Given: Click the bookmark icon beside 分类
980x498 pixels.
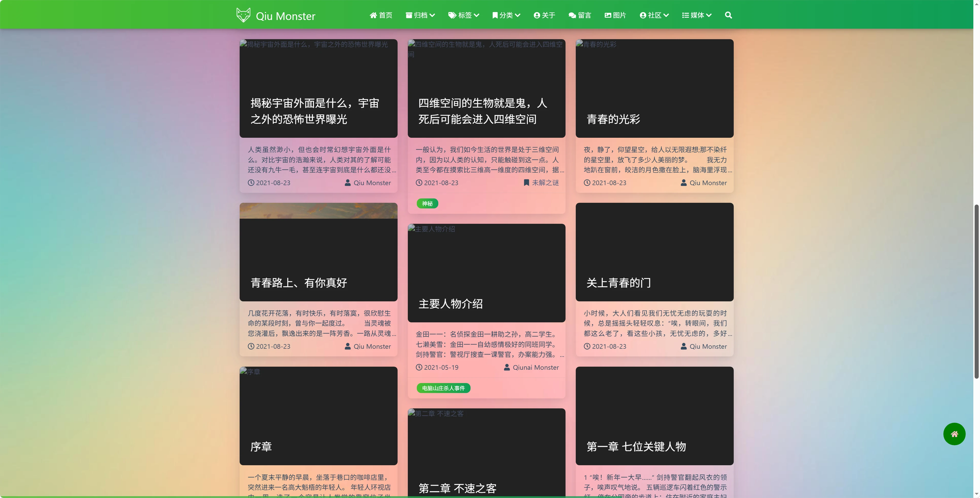Looking at the screenshot, I should 495,15.
